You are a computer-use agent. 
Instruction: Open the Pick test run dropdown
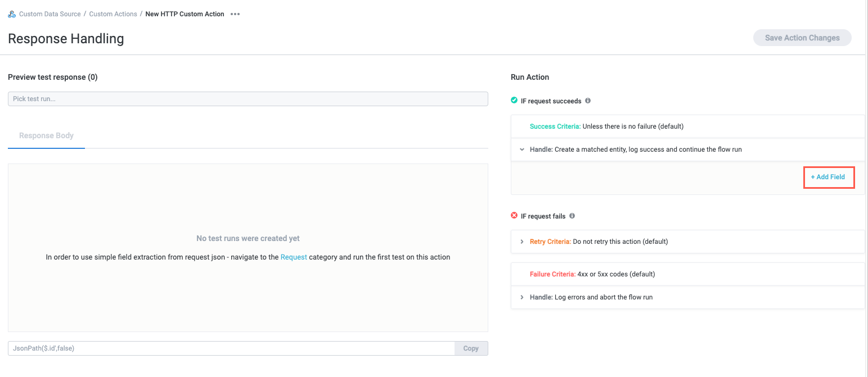248,99
